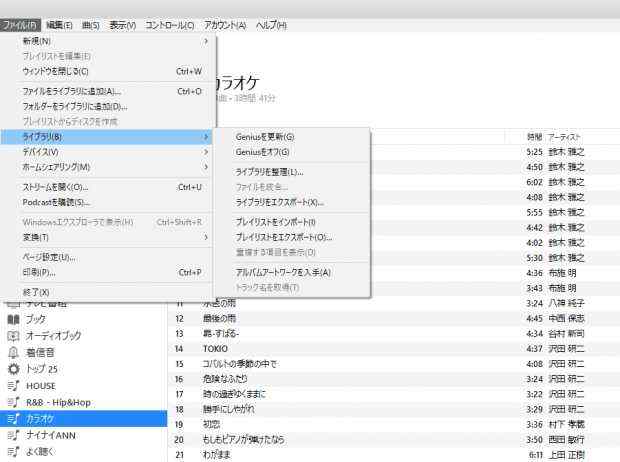Click the Books (ブック) sidebar icon

click(x=13, y=319)
